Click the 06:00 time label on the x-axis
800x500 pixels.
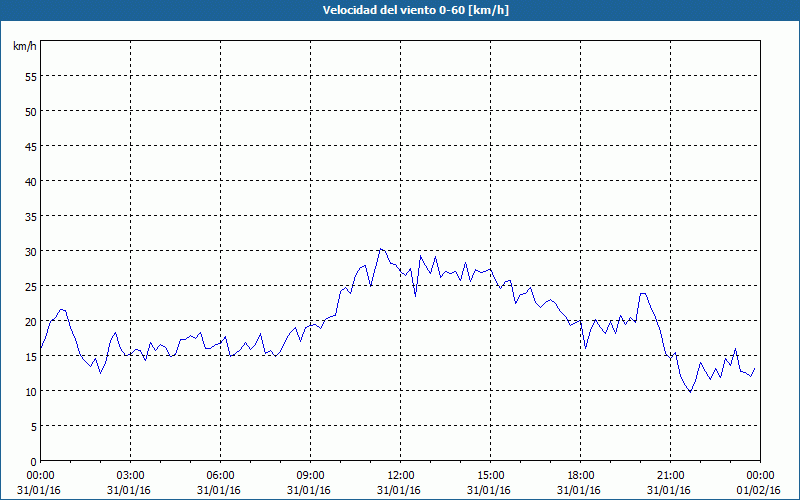click(220, 476)
